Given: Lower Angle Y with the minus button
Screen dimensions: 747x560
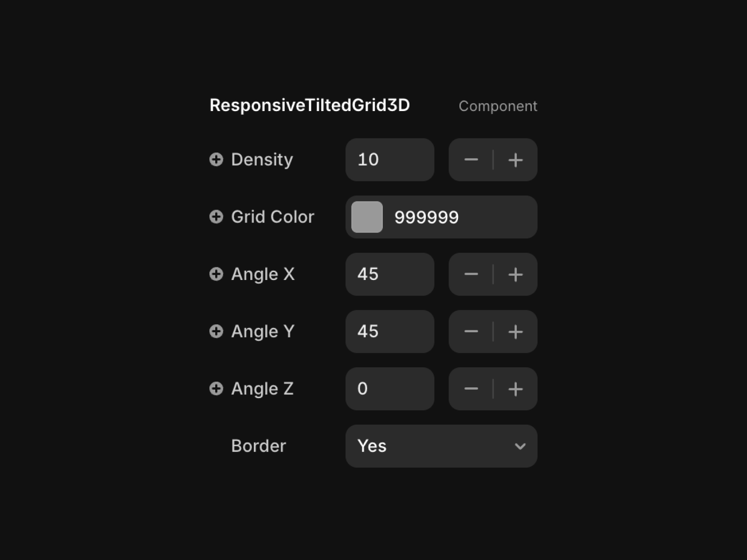Looking at the screenshot, I should [471, 332].
